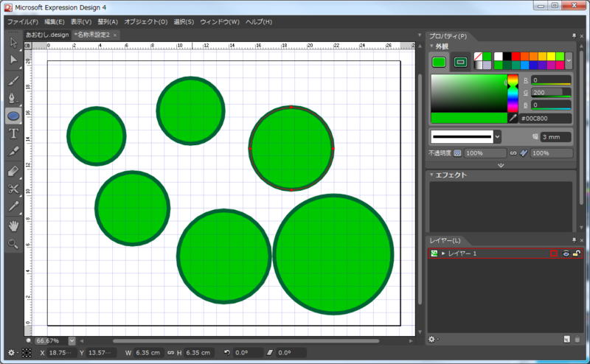This screenshot has width=590, height=364.
Task: Choose the gradient paint type swatch
Action: [478, 66]
